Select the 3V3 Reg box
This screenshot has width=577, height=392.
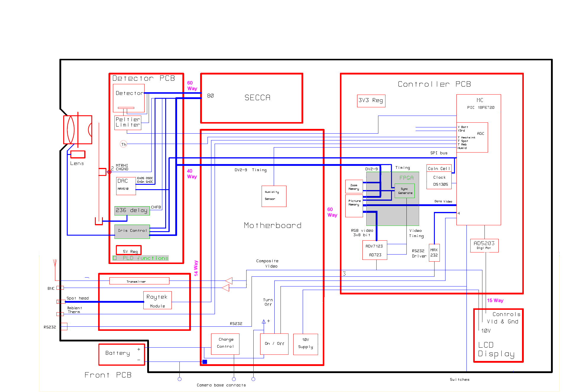[371, 101]
